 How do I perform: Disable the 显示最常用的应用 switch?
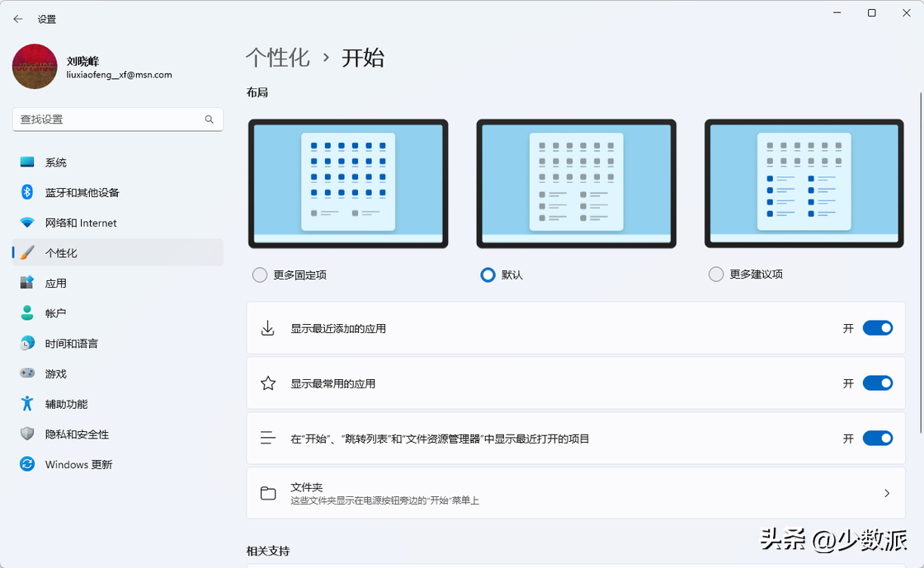point(877,383)
